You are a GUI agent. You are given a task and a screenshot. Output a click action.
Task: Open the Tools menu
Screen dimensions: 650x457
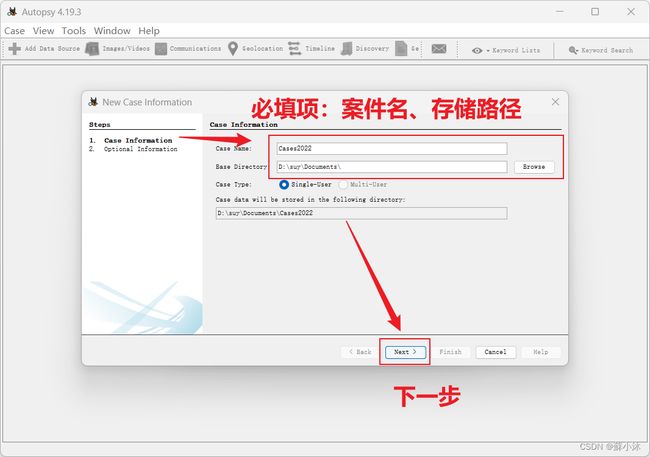point(74,31)
